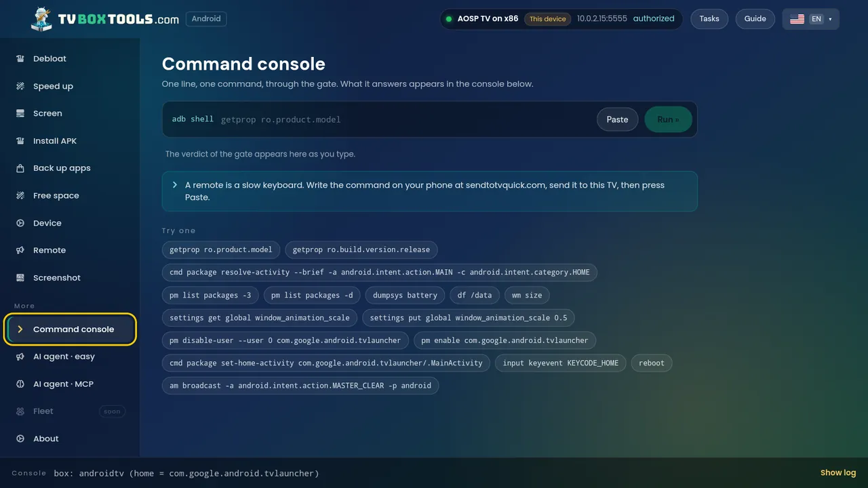Select the input keyevent KEYCODE_HOME chip
This screenshot has width=868, height=488.
point(561,363)
